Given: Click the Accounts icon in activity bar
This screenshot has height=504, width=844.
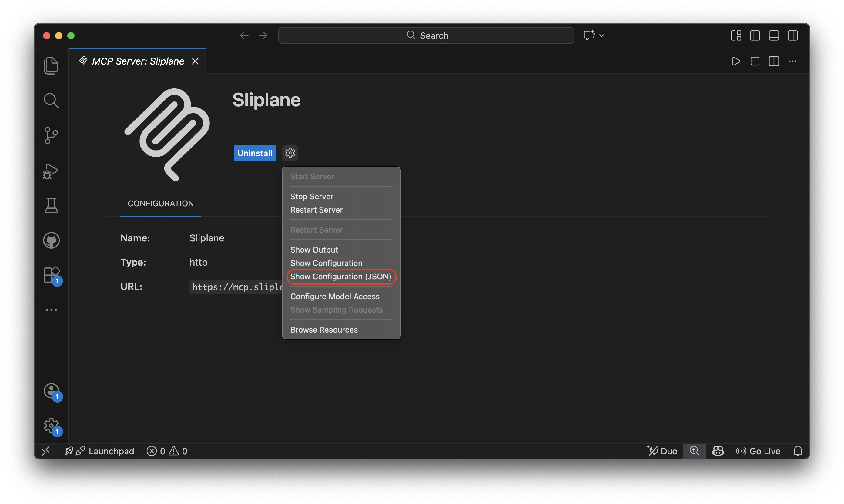Looking at the screenshot, I should pos(51,391).
